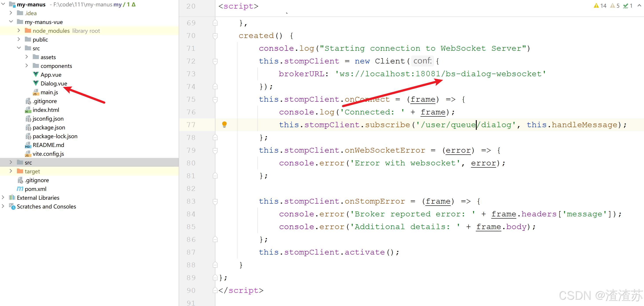
Task: Click the fold end marker on line 90
Action: 215,290
